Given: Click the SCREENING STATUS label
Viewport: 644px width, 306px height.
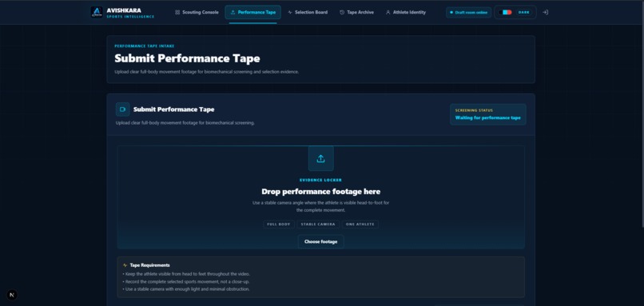Looking at the screenshot, I should tap(474, 110).
